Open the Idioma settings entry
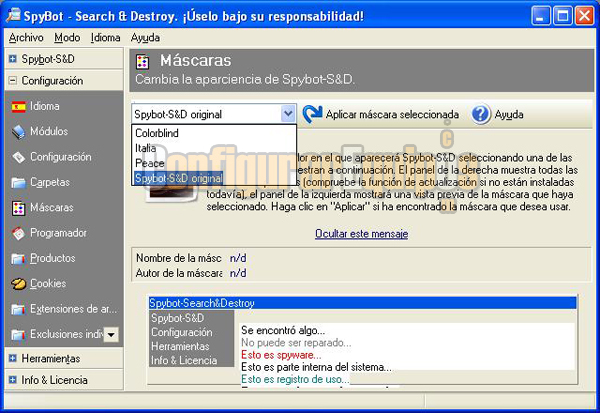 point(45,106)
